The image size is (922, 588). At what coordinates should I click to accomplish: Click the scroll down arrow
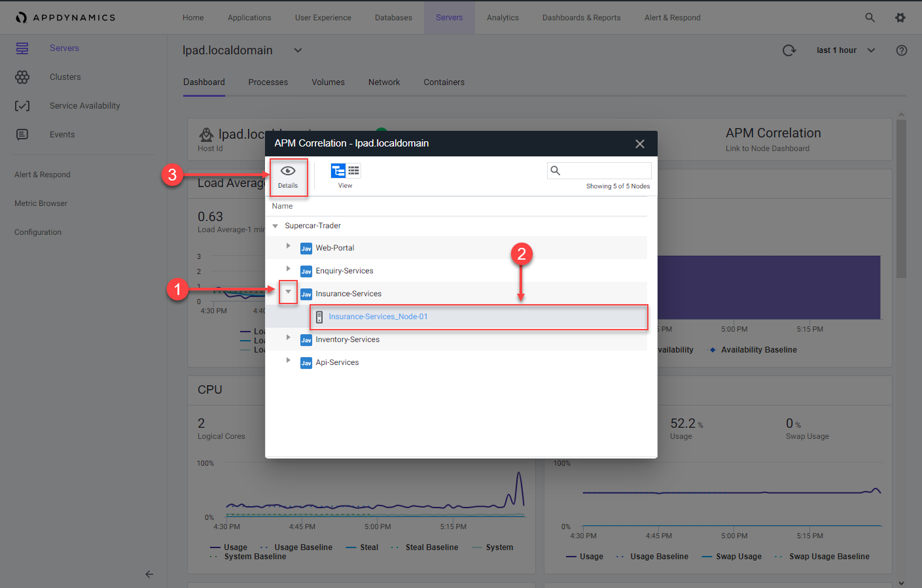[901, 583]
